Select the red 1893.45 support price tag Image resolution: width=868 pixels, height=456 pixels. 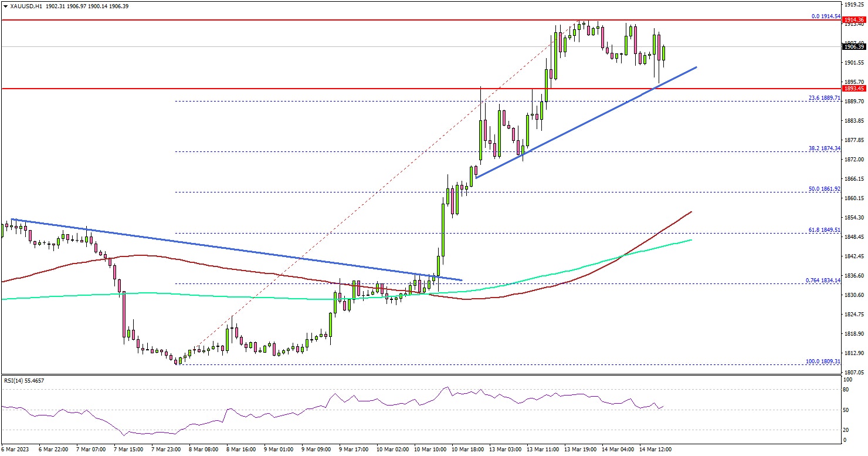coord(854,89)
